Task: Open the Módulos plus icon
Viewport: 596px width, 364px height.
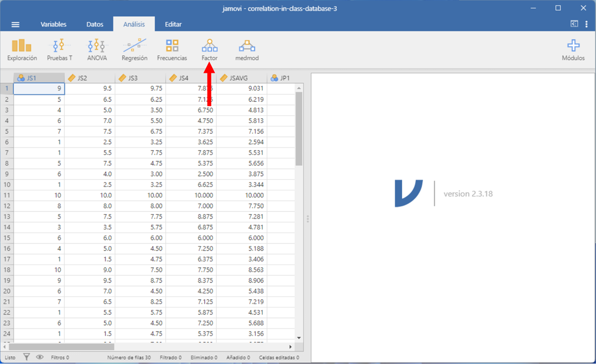Action: coord(573,50)
